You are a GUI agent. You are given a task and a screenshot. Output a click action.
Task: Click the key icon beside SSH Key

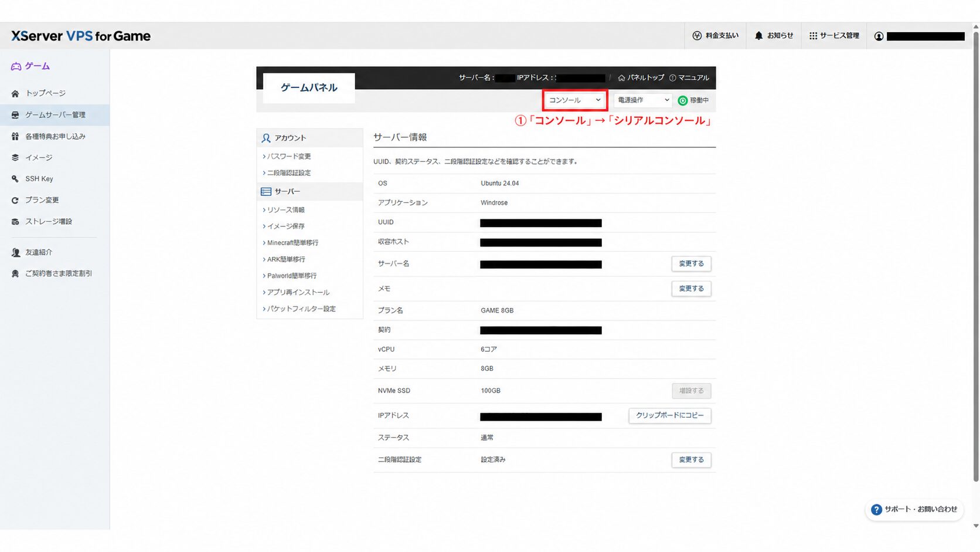pyautogui.click(x=15, y=179)
